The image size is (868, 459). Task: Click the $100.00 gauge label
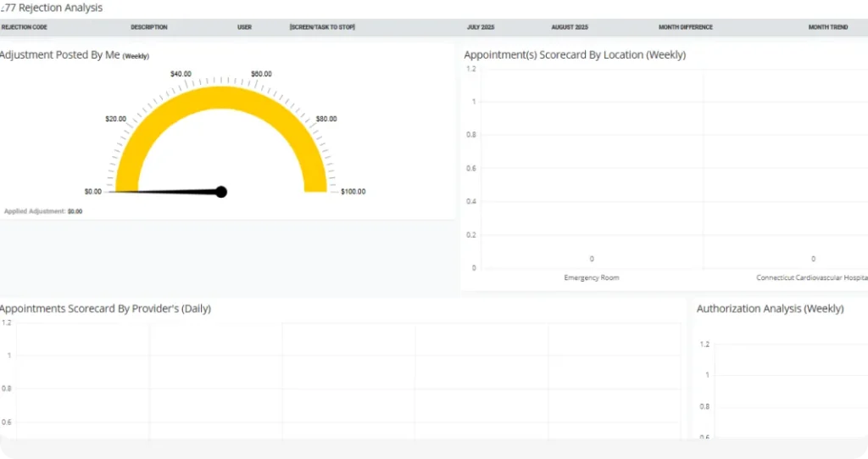(x=353, y=191)
